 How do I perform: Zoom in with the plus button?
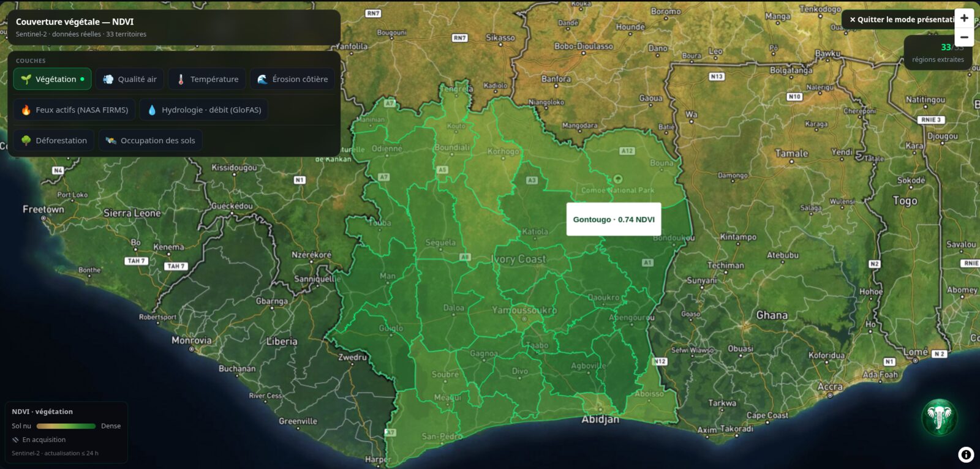click(x=964, y=18)
